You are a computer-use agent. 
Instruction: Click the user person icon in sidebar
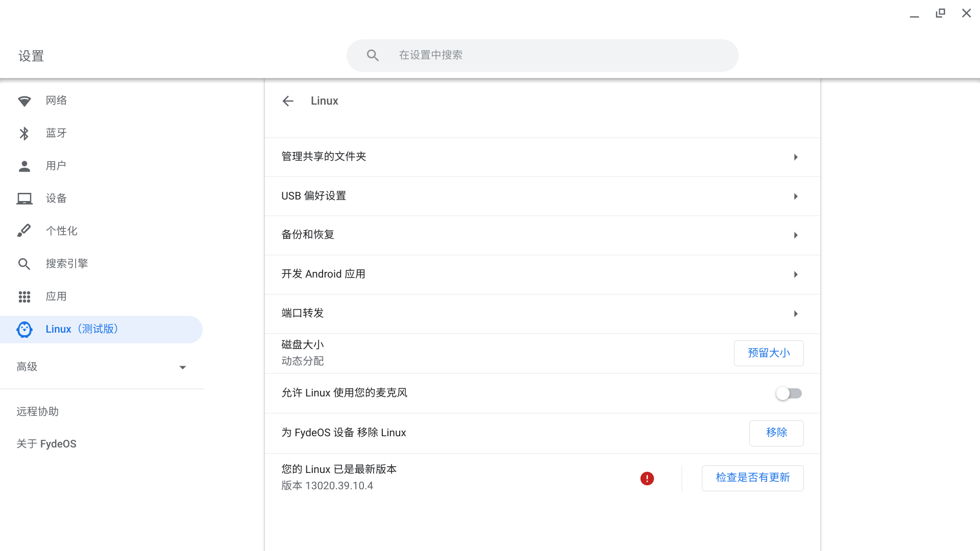pos(24,166)
